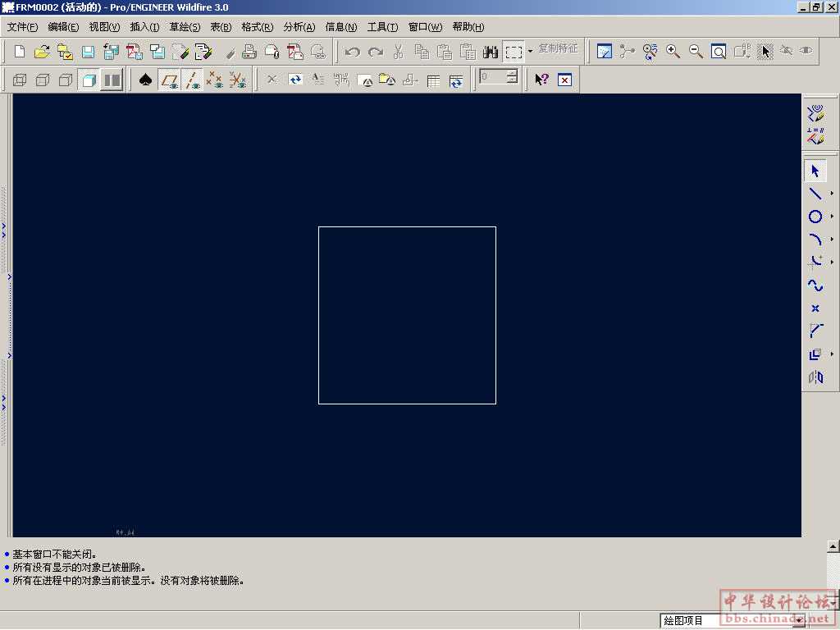Click the zoom out magnifier icon

(696, 52)
